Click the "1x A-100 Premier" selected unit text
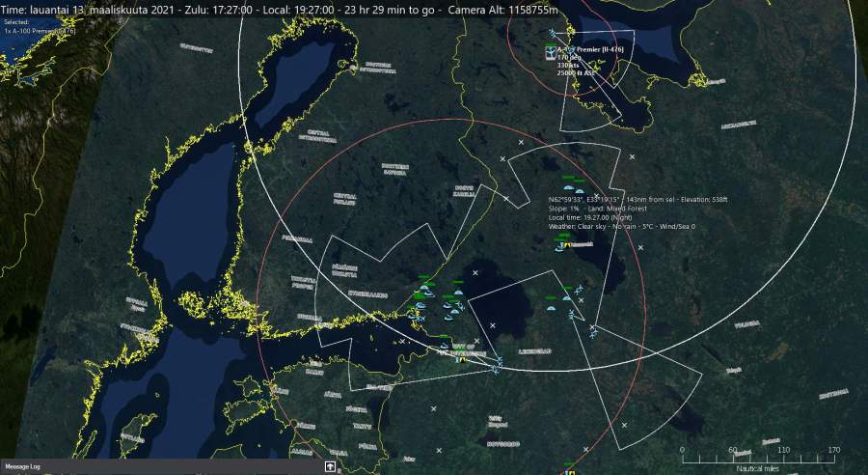Image resolution: width=868 pixels, height=475 pixels. (39, 30)
